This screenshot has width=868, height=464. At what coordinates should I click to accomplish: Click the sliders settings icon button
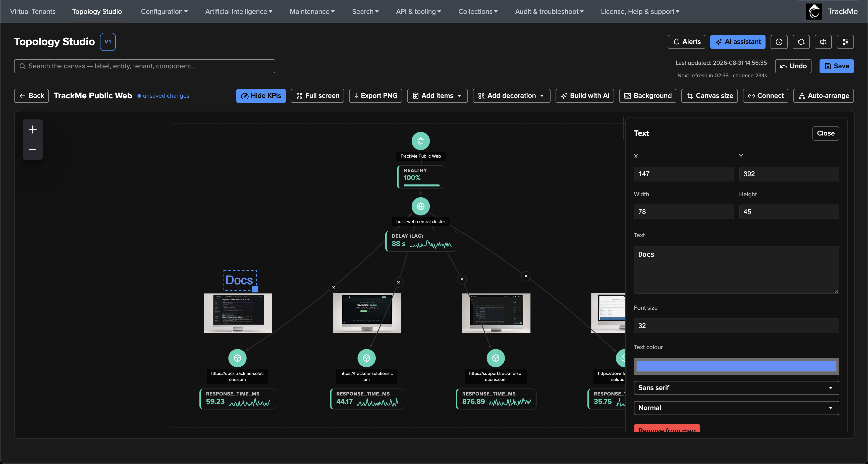pos(845,42)
